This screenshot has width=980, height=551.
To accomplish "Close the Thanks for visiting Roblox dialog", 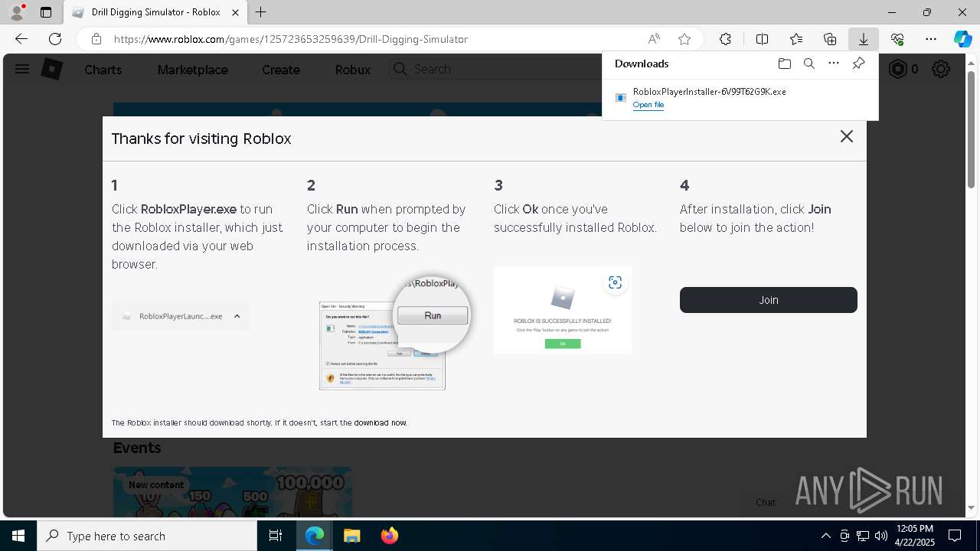I will pos(846,136).
